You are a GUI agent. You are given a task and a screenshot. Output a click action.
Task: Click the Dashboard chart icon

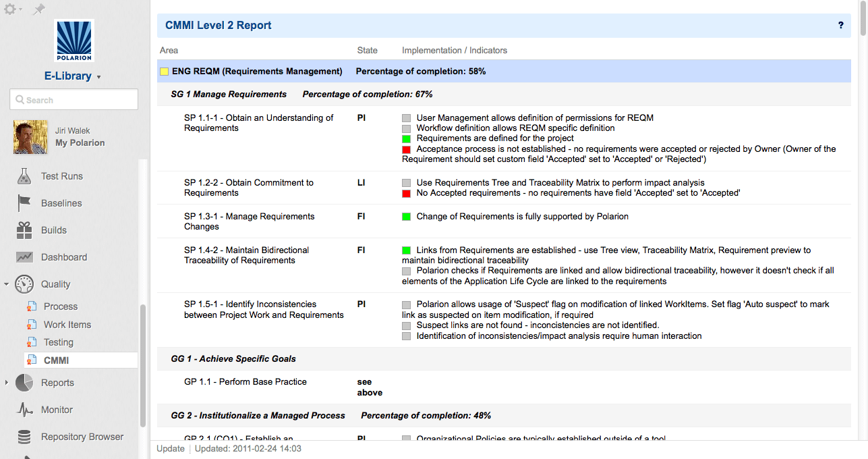pos(24,257)
